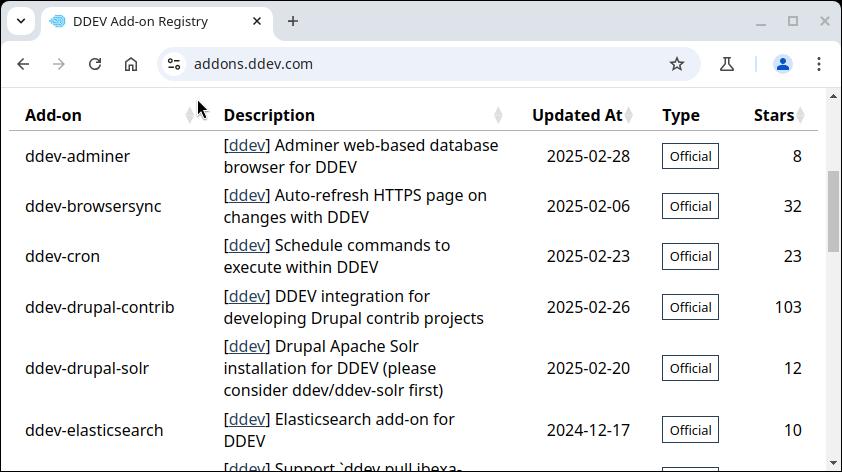This screenshot has height=472, width=842.
Task: Select the DDEV Add-on Registry tab
Action: point(150,21)
